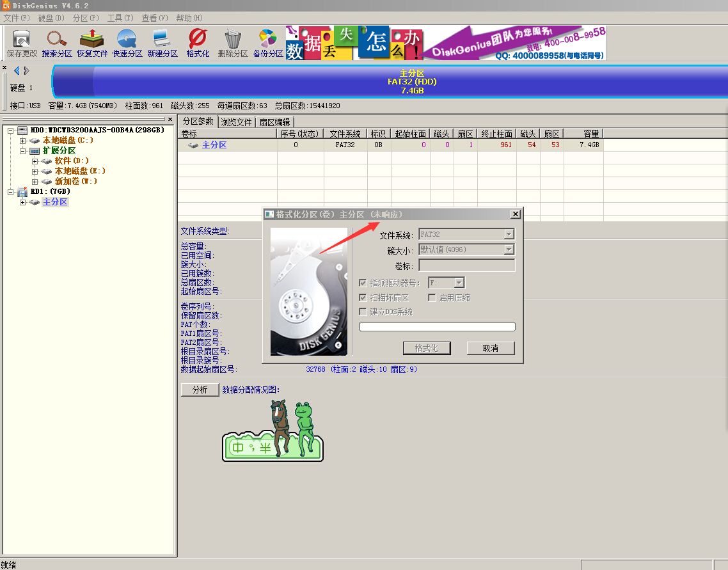Open the drive letter F: dropdown

tap(459, 283)
